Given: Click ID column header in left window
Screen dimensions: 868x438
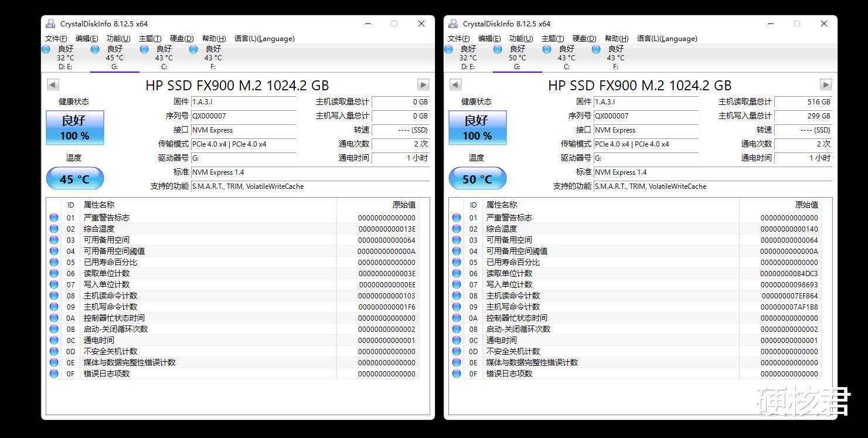Looking at the screenshot, I should pos(71,205).
